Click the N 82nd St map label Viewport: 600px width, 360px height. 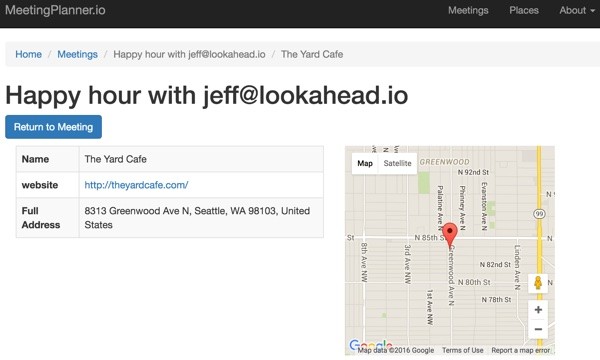(x=495, y=265)
